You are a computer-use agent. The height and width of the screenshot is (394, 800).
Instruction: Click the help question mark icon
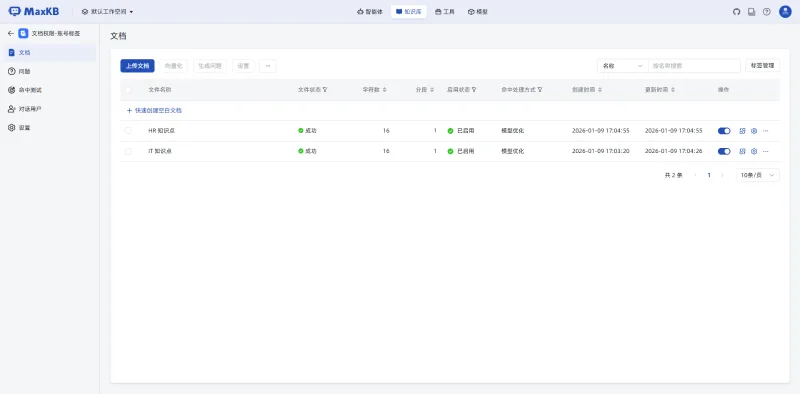[x=766, y=12]
